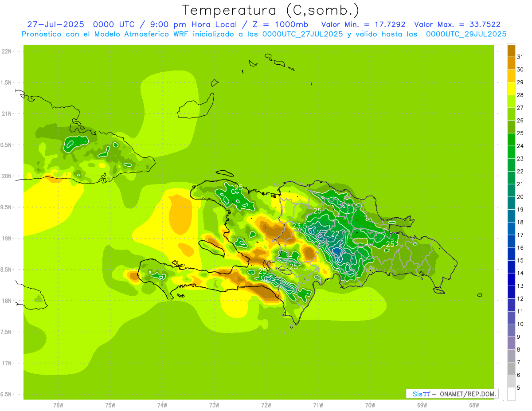
Task: Click the '23.5' contour label on the map
Action: 300,226
